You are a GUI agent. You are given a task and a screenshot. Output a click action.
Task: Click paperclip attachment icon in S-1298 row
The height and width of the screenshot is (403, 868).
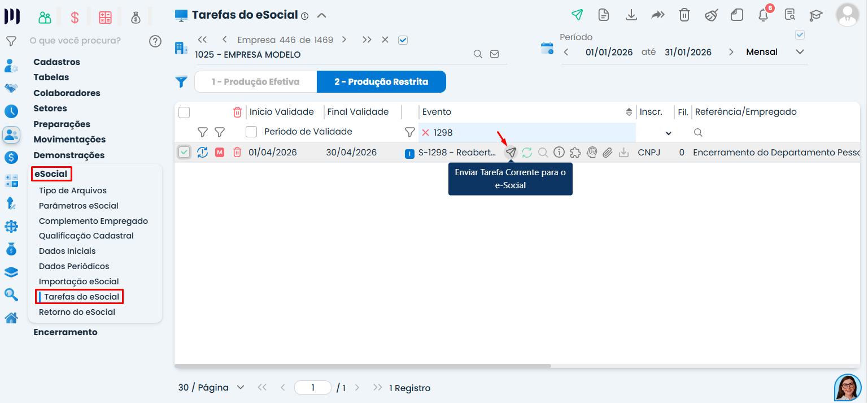coord(608,152)
